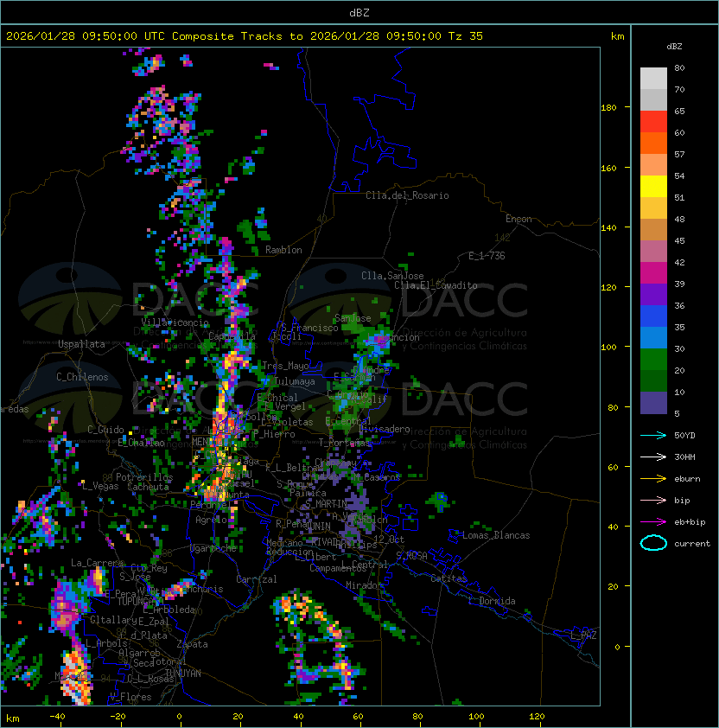Pick the light blue 30-35 dBZ swatch
The height and width of the screenshot is (728, 719).
[653, 337]
